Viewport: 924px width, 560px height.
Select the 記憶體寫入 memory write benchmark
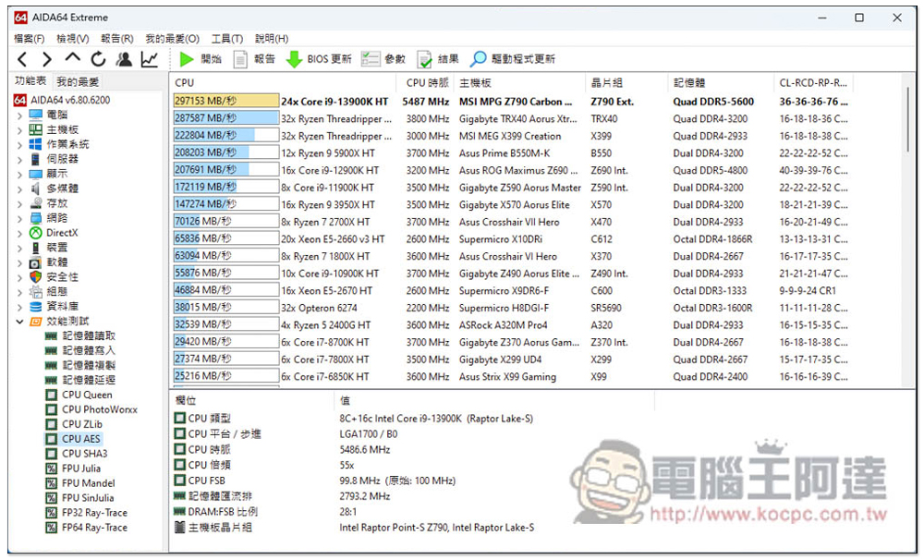tap(80, 351)
